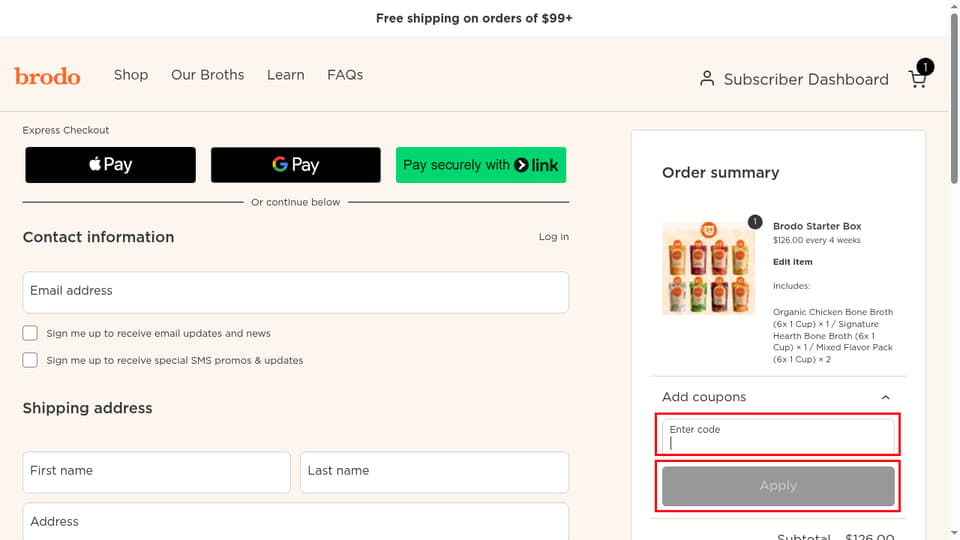
Task: Focus the First name field
Action: click(x=157, y=472)
